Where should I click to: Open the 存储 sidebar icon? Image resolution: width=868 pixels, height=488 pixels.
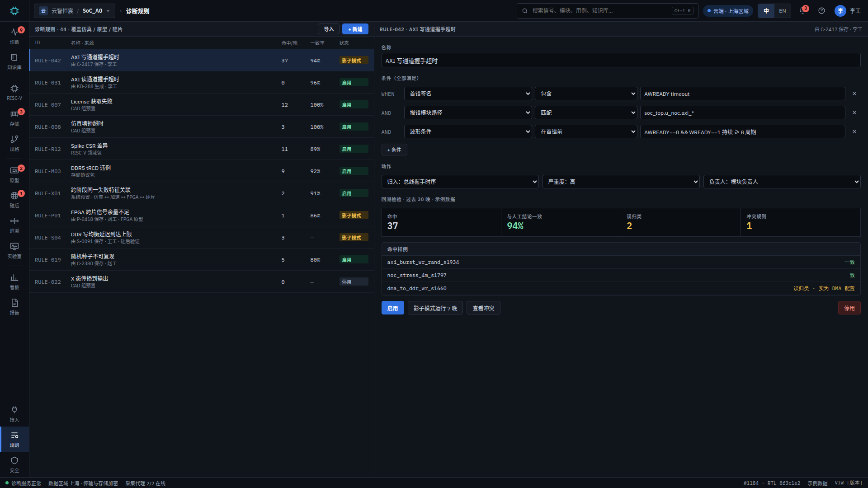[14, 118]
